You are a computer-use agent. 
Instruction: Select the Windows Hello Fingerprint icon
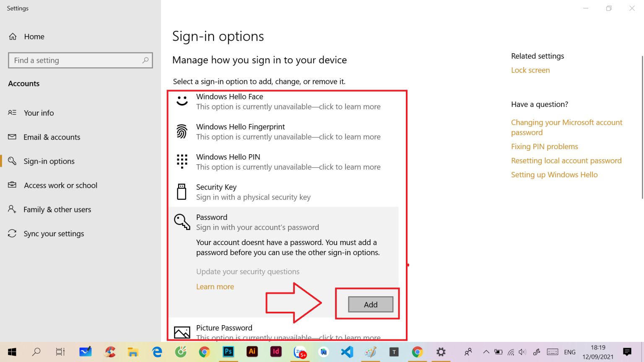(182, 132)
